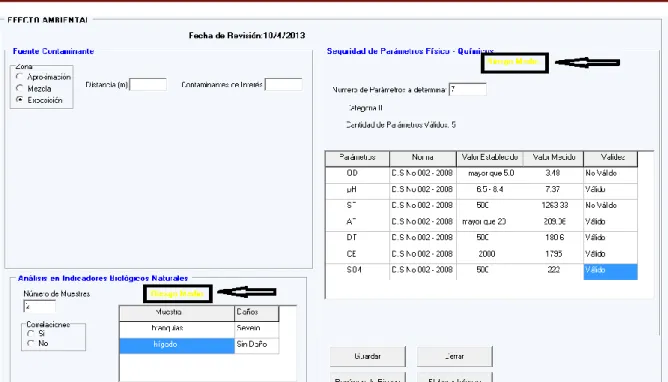Click measured value 1795 in CE row
This screenshot has width=668, height=382.
click(553, 254)
